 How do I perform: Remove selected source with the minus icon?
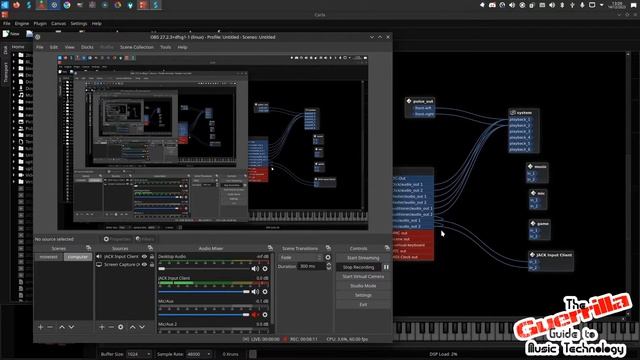(x=111, y=327)
